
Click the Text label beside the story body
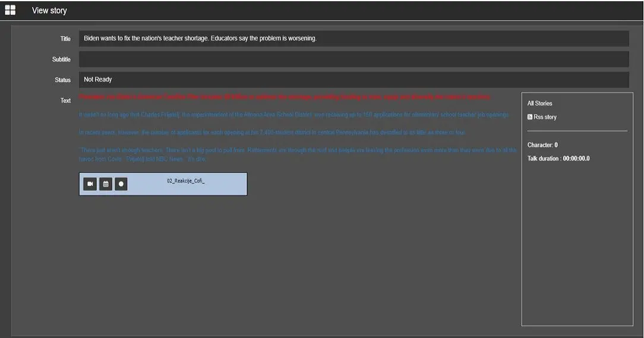click(x=65, y=100)
